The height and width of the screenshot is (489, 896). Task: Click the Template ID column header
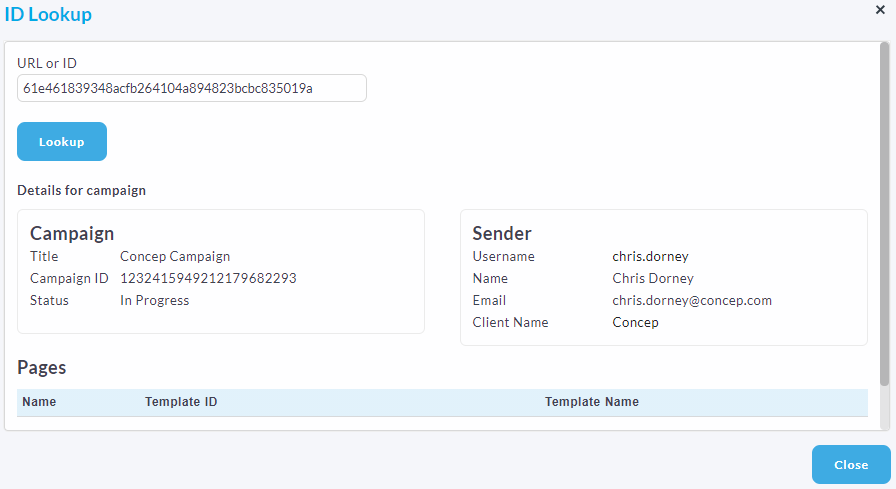(x=181, y=402)
